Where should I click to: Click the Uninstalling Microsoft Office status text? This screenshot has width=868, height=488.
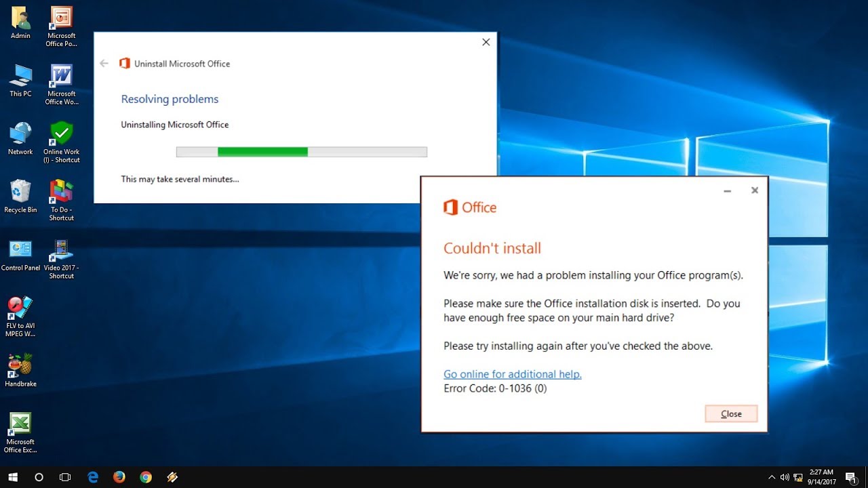coord(175,125)
